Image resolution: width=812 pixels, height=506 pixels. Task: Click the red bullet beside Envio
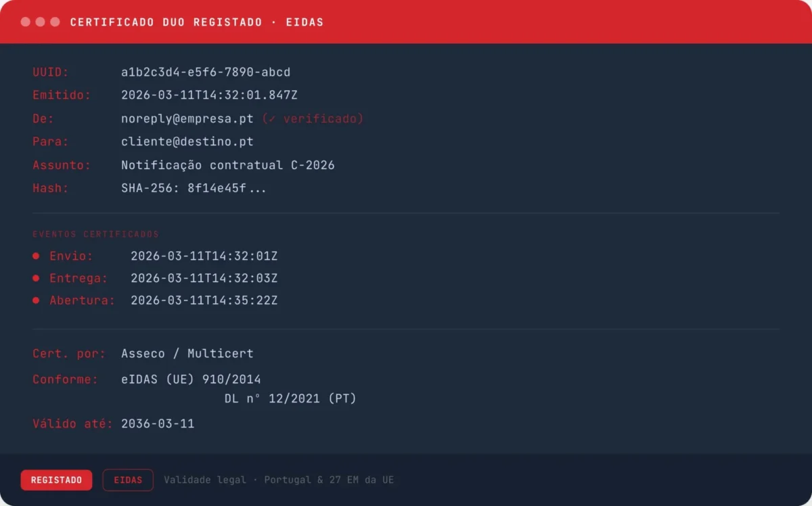coord(36,256)
